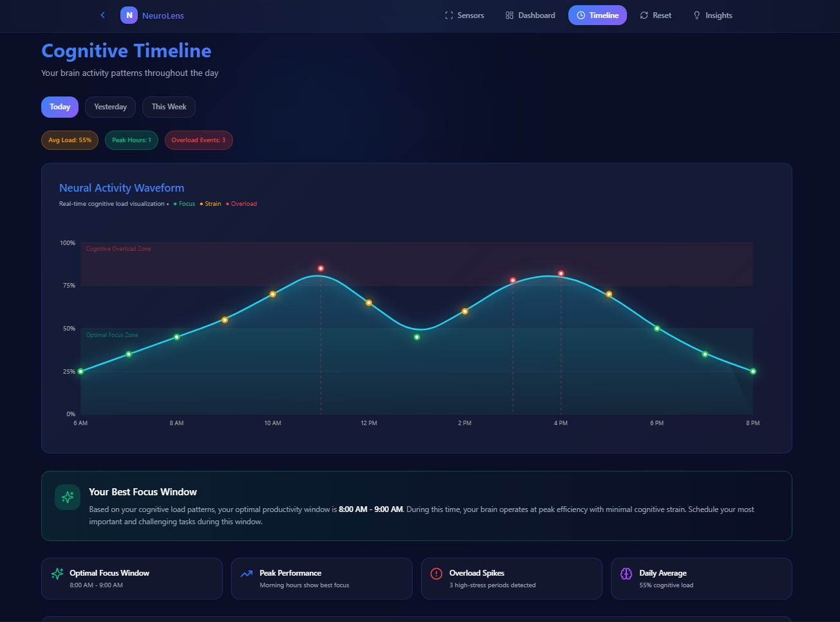Open the Overload Spikes card title
Viewport: 840px width, 622px height.
[x=477, y=573]
